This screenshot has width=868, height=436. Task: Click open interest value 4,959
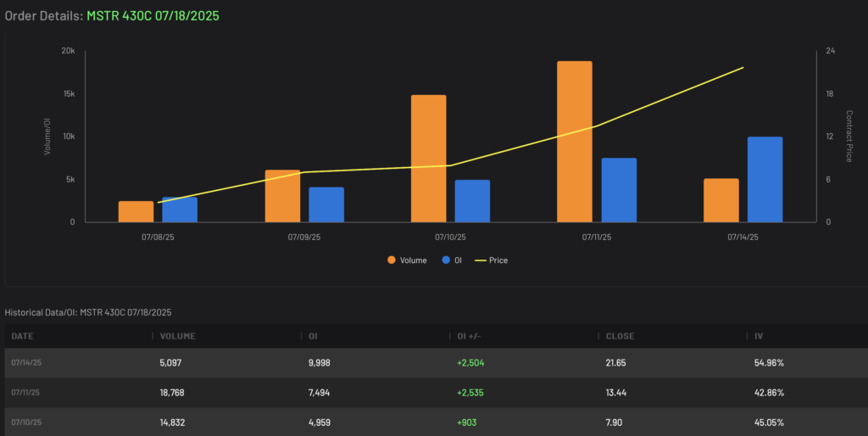coord(320,422)
